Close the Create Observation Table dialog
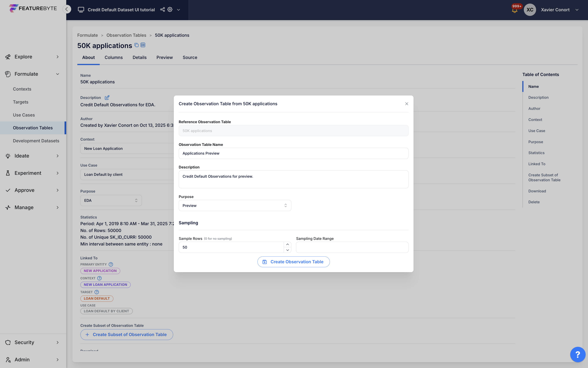 (407, 104)
